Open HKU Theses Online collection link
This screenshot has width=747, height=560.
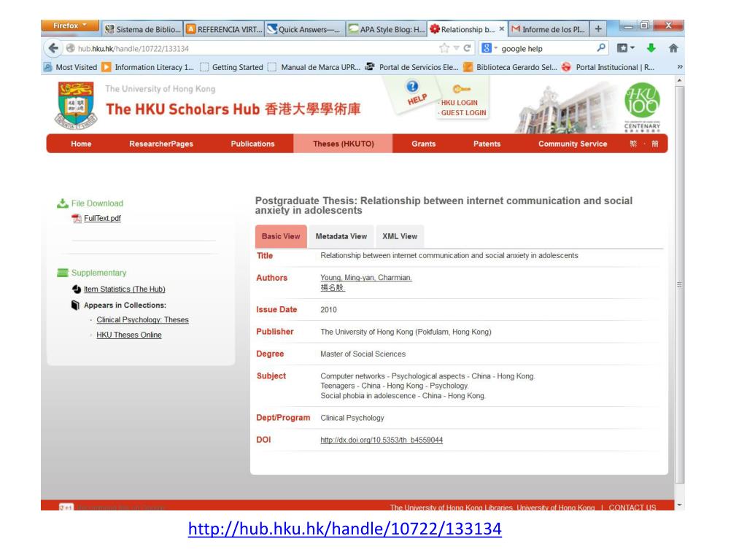[x=128, y=335]
